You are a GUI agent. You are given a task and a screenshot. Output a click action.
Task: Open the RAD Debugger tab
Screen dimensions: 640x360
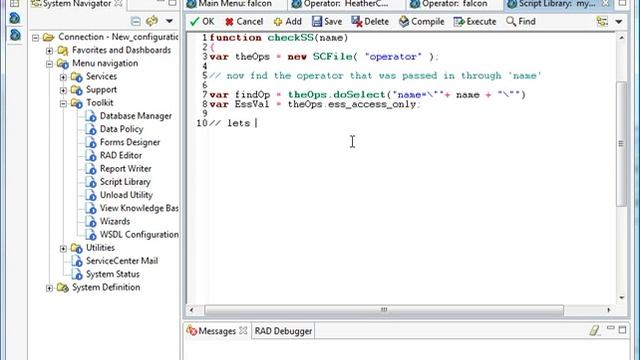(x=283, y=331)
